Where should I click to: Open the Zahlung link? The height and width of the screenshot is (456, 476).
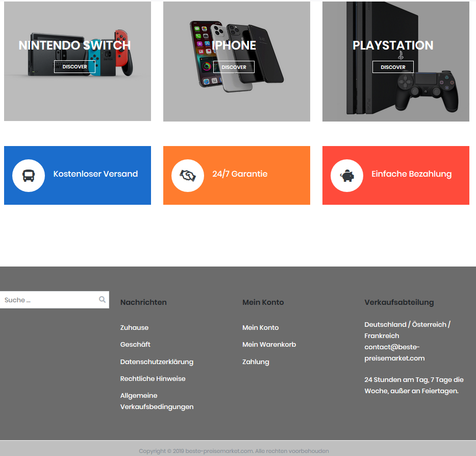[x=256, y=362]
